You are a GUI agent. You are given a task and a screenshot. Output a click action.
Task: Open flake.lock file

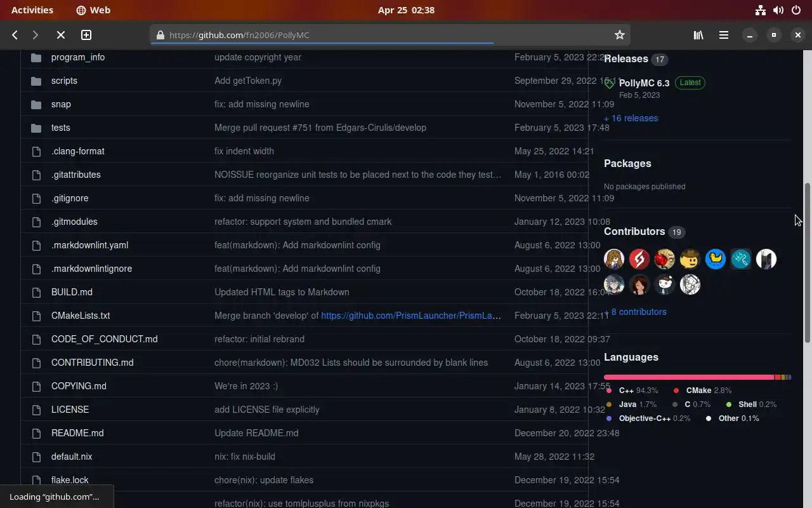point(70,480)
